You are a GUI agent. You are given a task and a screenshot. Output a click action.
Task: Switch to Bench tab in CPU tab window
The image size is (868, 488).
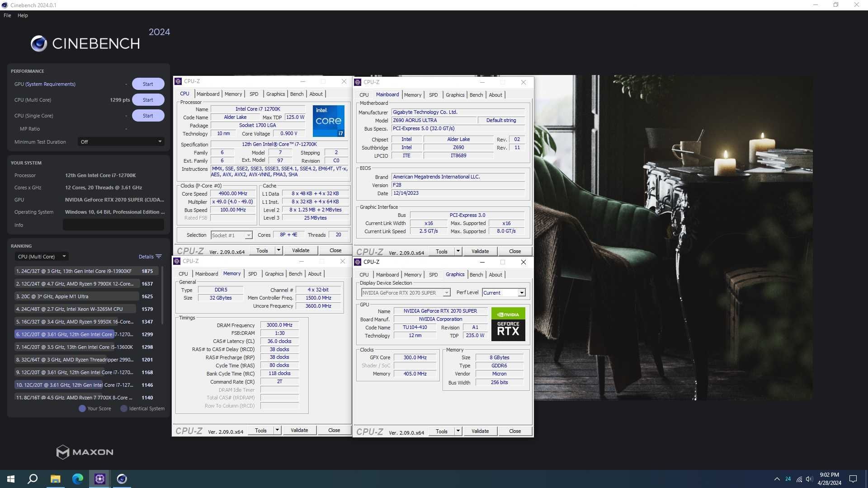point(297,94)
